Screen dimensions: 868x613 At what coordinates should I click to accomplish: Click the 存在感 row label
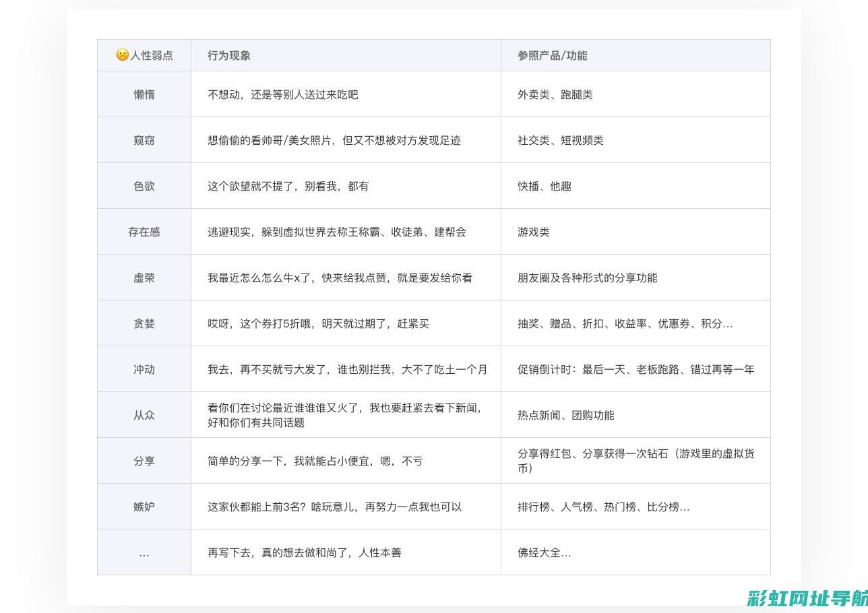[x=144, y=232]
